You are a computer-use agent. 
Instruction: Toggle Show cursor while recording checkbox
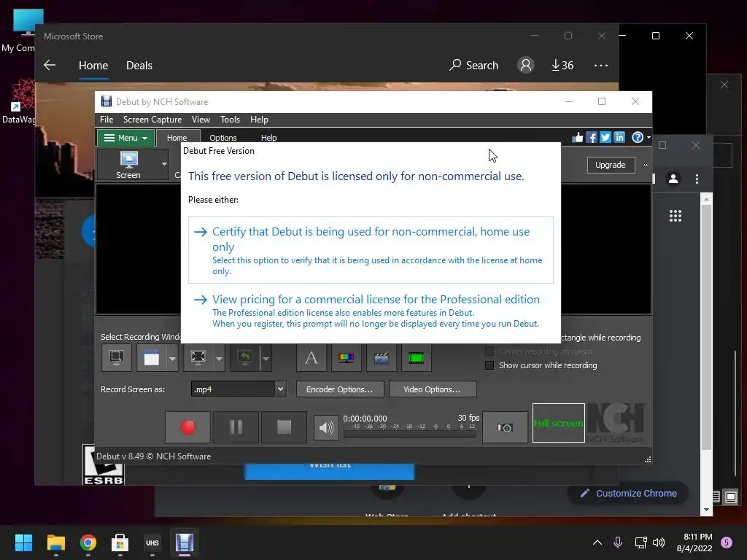tap(489, 365)
